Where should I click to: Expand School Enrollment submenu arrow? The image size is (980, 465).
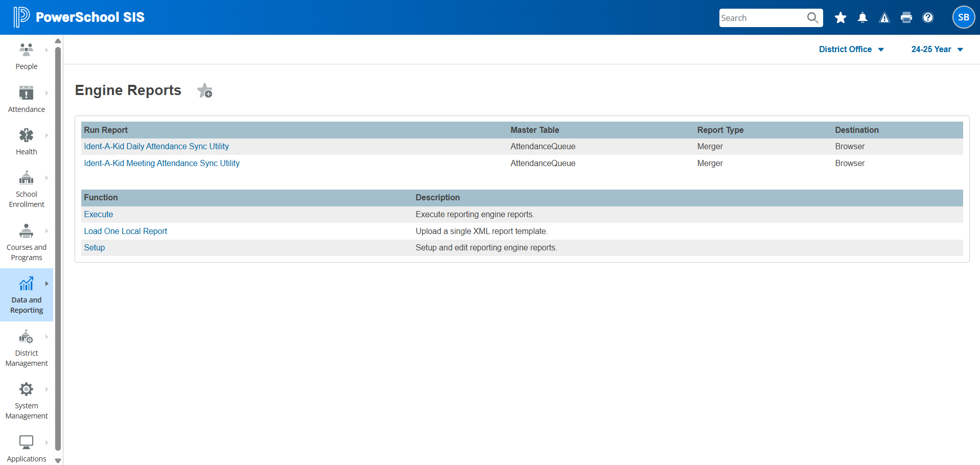tap(46, 178)
